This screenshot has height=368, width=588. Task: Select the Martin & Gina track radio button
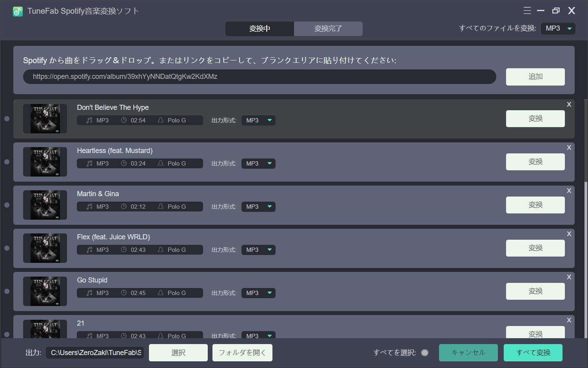[7, 205]
